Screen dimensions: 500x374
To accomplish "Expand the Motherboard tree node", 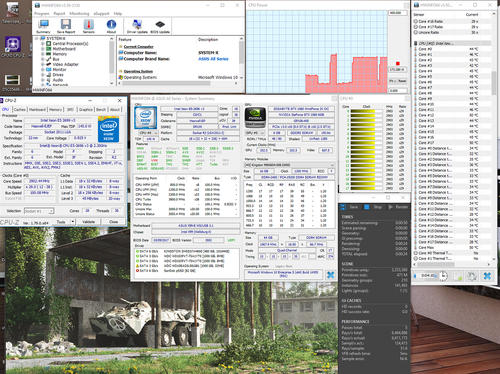I will 43,49.
